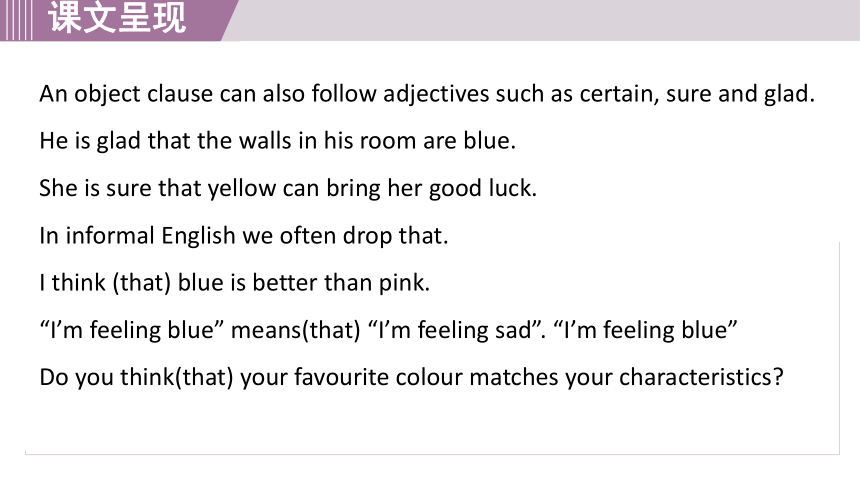Click the word 'certain,' in the first sentence

click(619, 94)
